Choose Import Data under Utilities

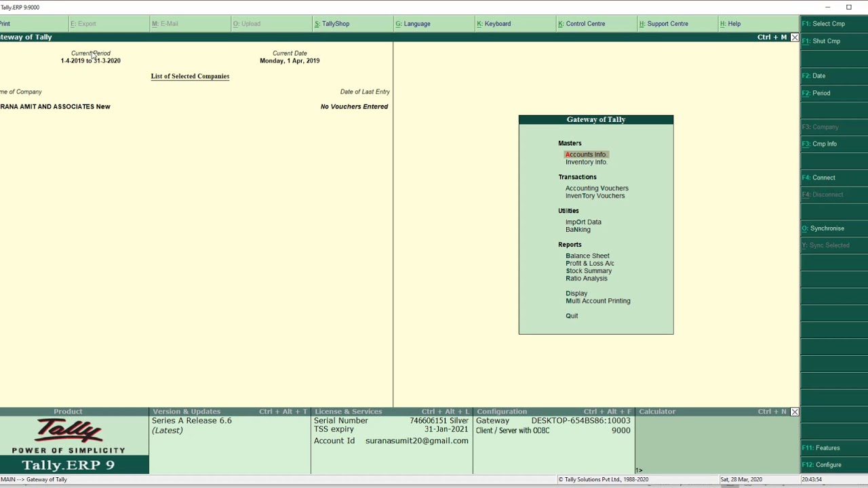583,222
